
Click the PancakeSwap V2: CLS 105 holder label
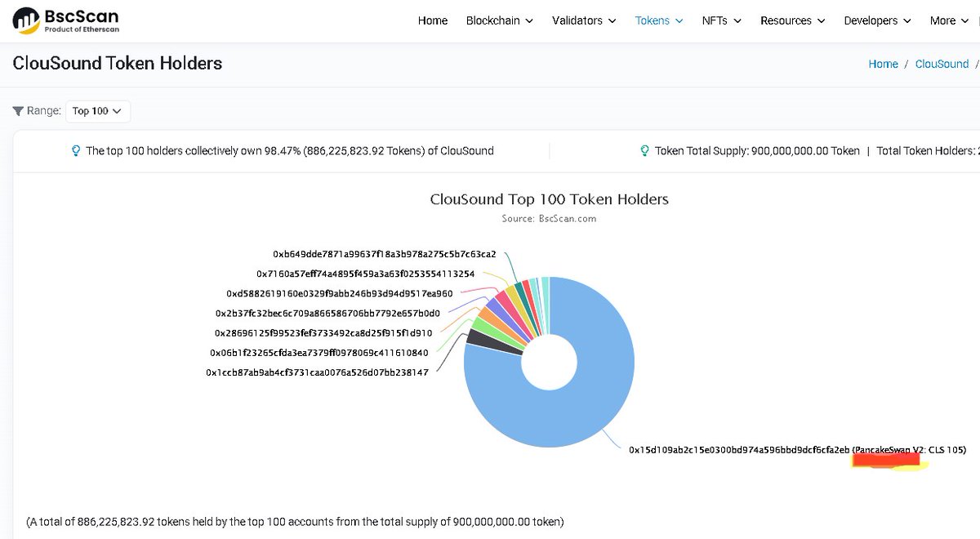tap(797, 449)
